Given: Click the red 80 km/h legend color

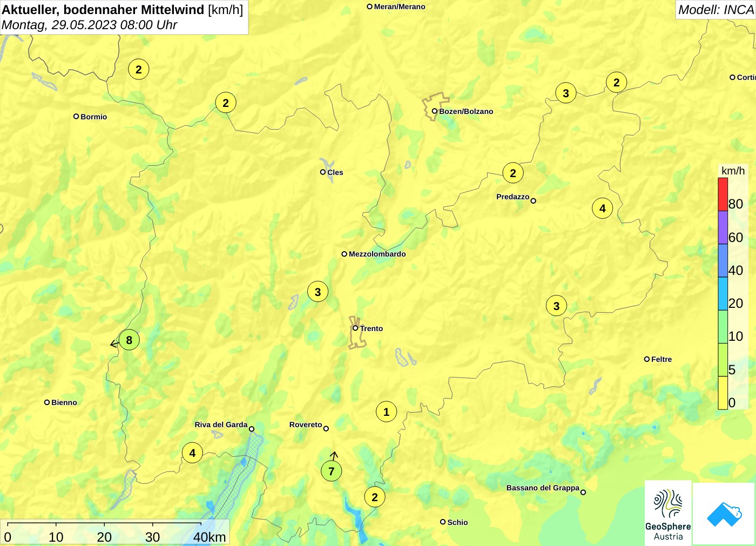Looking at the screenshot, I should coord(723,194).
